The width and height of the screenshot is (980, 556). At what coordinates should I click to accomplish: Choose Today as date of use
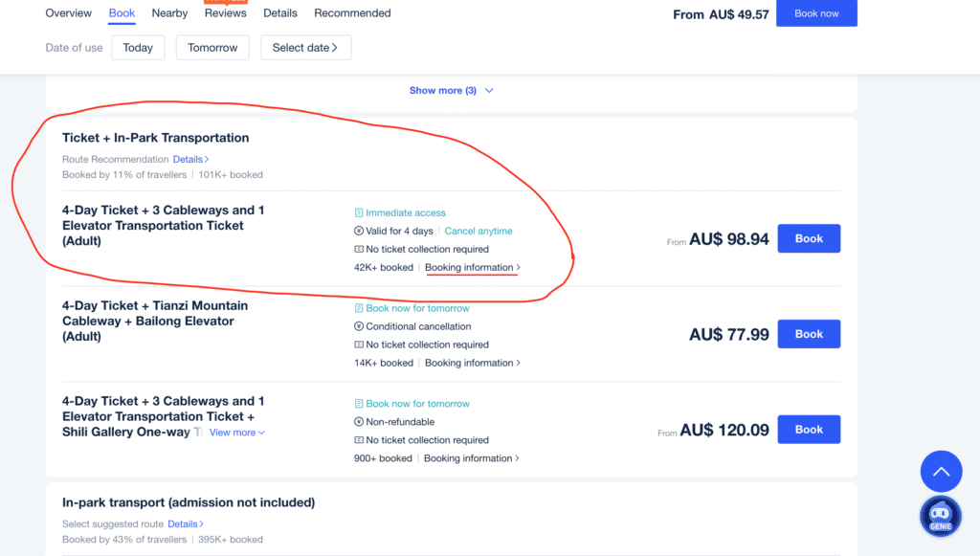[x=138, y=48]
